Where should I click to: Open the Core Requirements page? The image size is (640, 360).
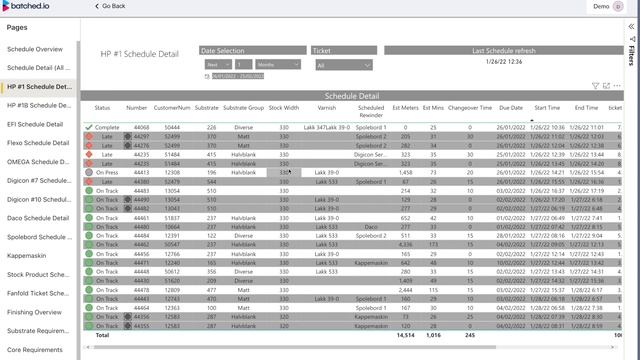35,350
